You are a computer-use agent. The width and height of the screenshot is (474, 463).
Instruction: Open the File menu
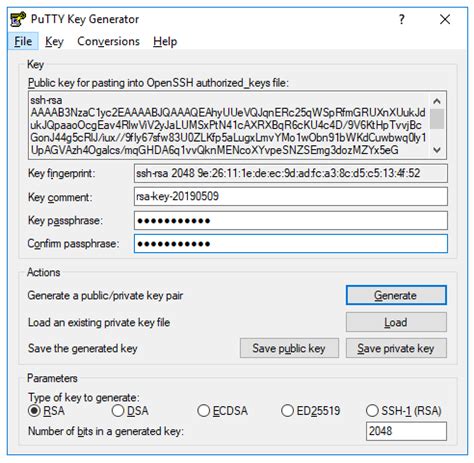(x=23, y=41)
